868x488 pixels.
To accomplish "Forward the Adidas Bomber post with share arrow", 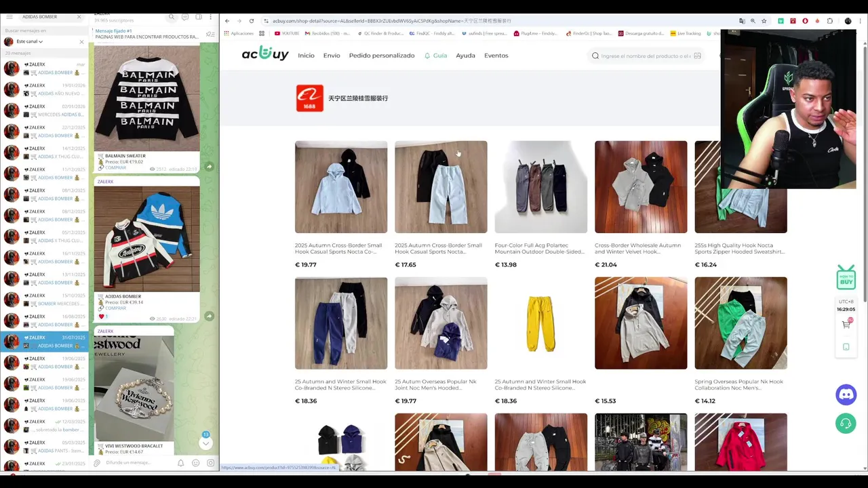I will (209, 316).
